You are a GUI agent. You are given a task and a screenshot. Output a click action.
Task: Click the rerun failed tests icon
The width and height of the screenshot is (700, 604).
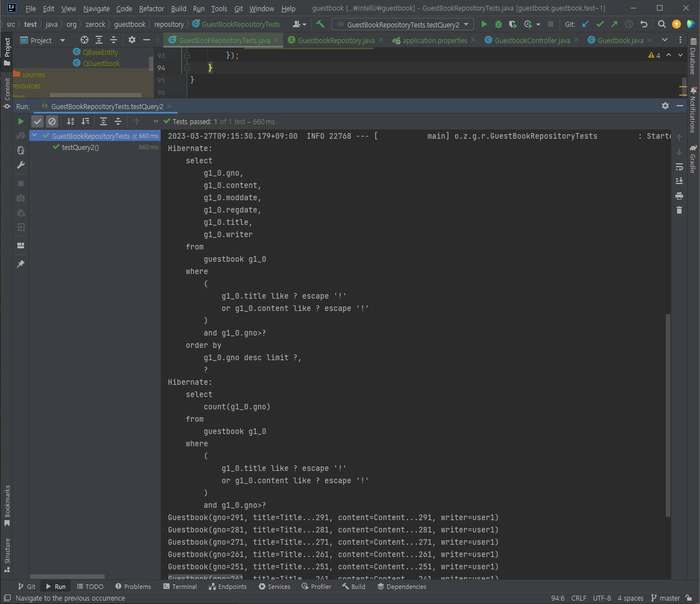(x=21, y=136)
